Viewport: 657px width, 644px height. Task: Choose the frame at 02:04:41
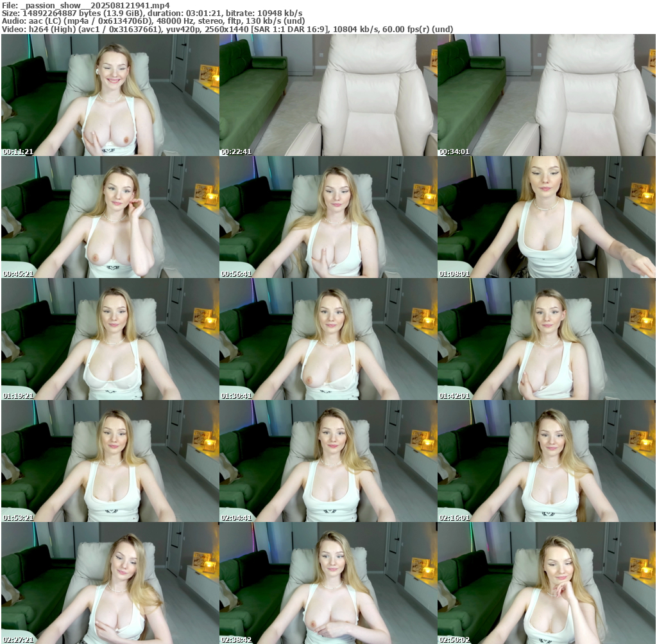328,461
